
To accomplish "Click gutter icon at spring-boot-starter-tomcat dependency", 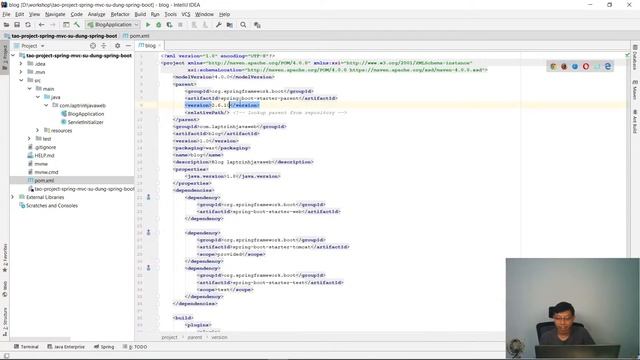I will (x=149, y=232).
